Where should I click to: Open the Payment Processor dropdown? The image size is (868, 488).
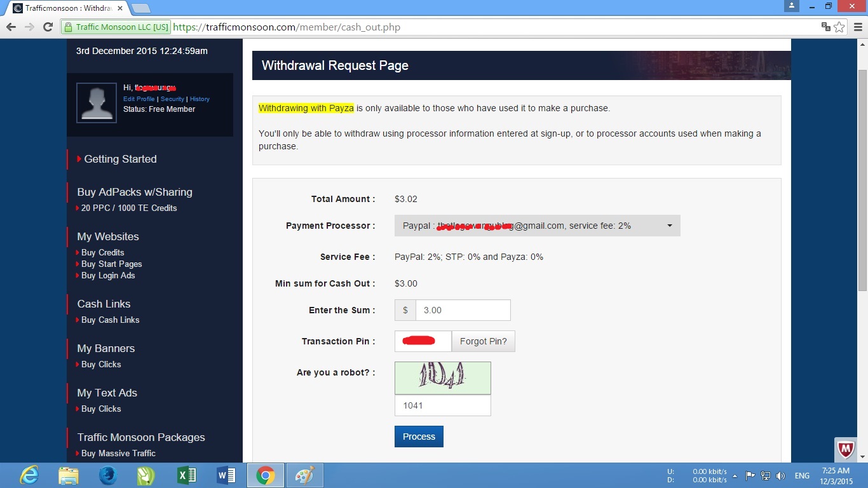537,226
